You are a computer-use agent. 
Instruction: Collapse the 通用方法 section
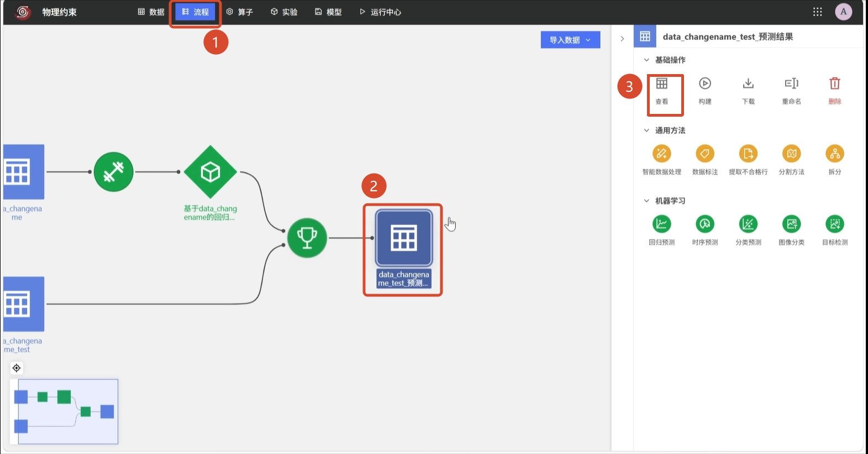pyautogui.click(x=646, y=131)
